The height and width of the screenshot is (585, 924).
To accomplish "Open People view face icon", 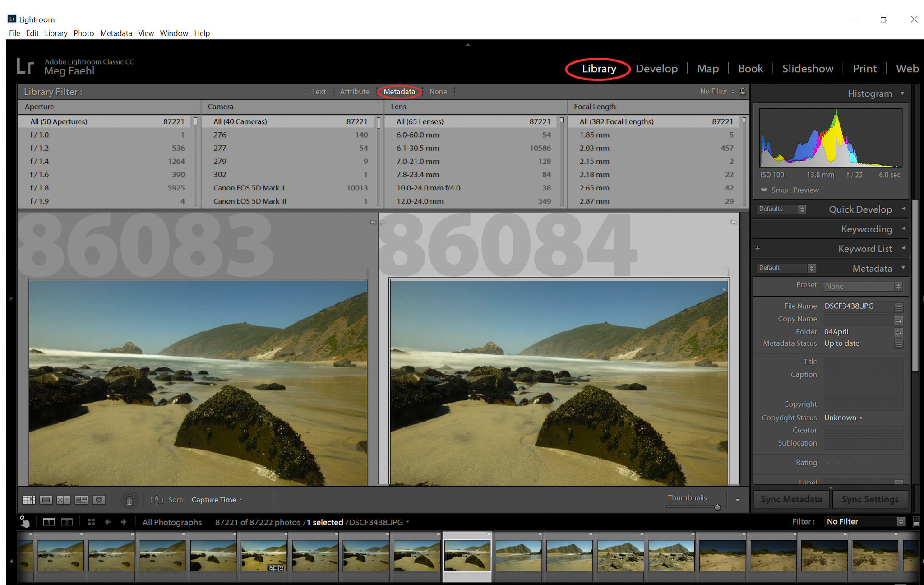I will (99, 500).
